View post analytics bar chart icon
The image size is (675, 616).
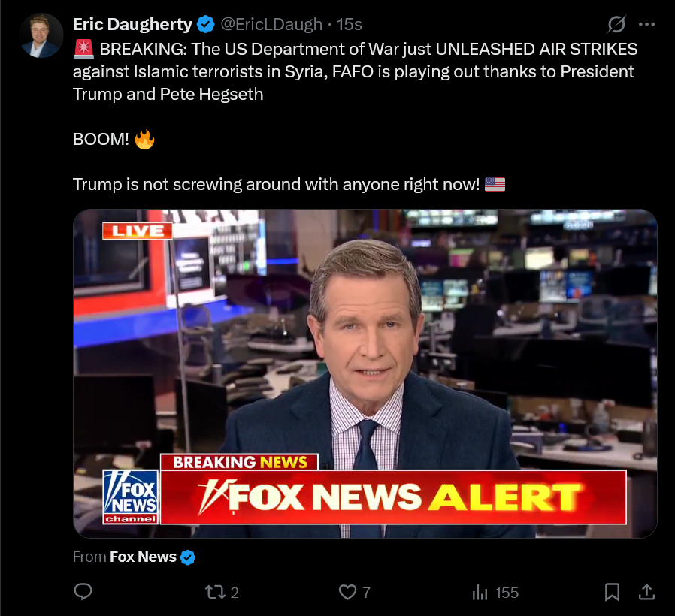point(480,593)
